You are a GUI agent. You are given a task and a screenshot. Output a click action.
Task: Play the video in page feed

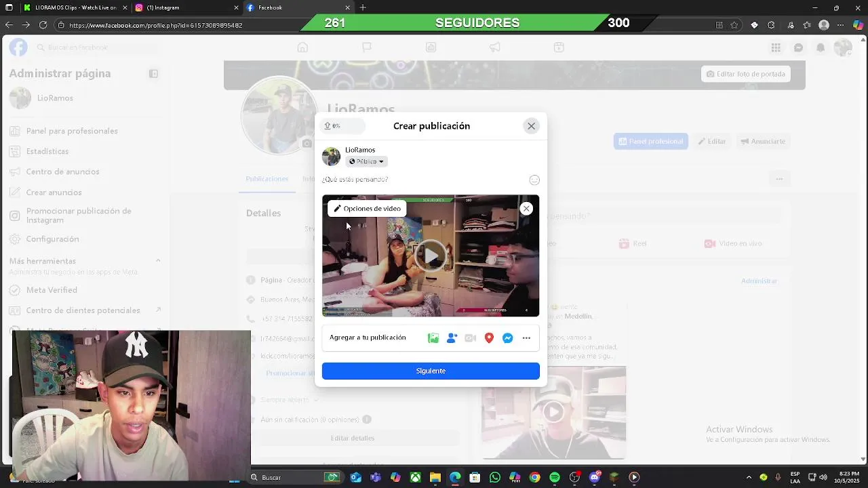(x=553, y=411)
